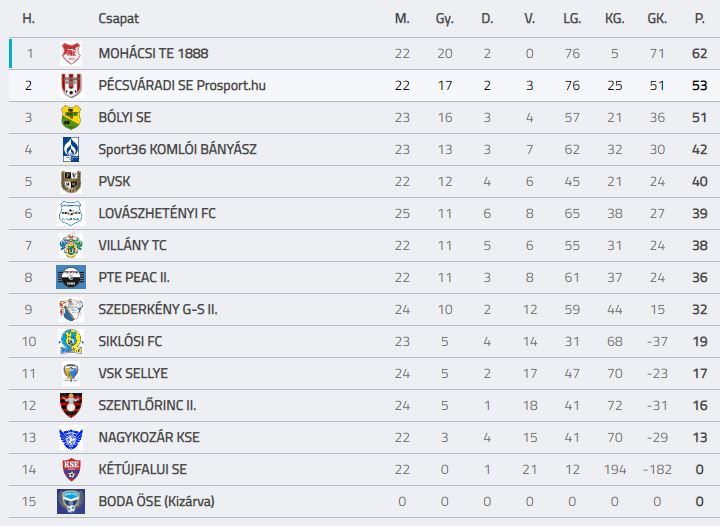Select the PVSK team crest
This screenshot has width=720, height=526.
click(71, 181)
